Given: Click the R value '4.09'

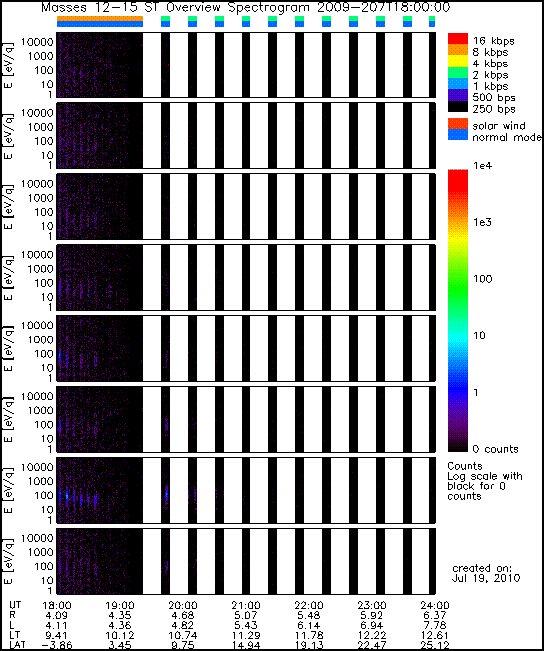Looking at the screenshot, I should tap(56, 615).
